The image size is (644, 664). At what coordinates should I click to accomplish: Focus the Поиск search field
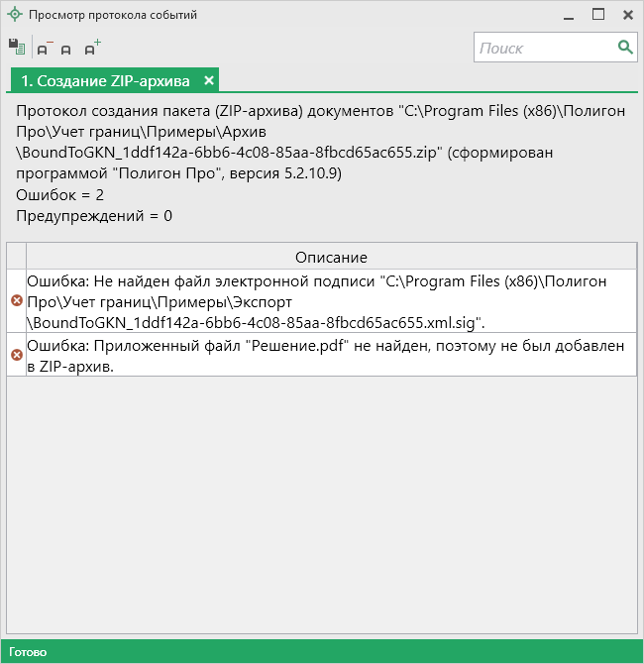[545, 48]
